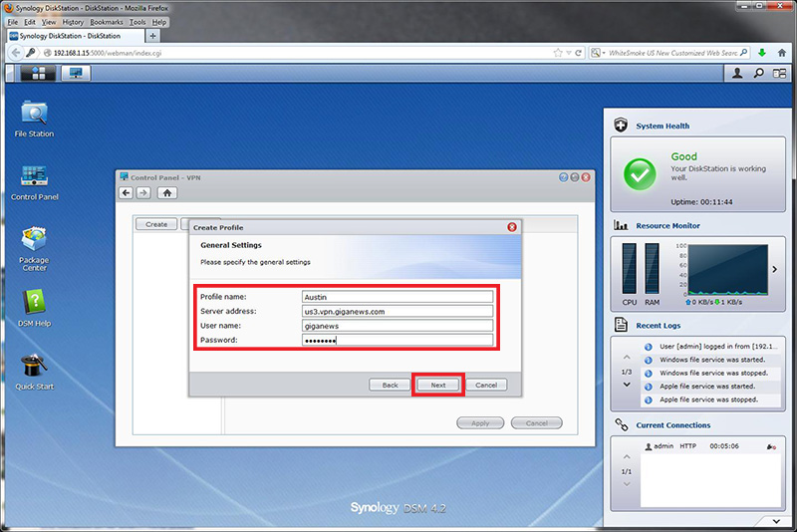Open DSM Help icon
This screenshot has width=797, height=532.
pos(34,308)
